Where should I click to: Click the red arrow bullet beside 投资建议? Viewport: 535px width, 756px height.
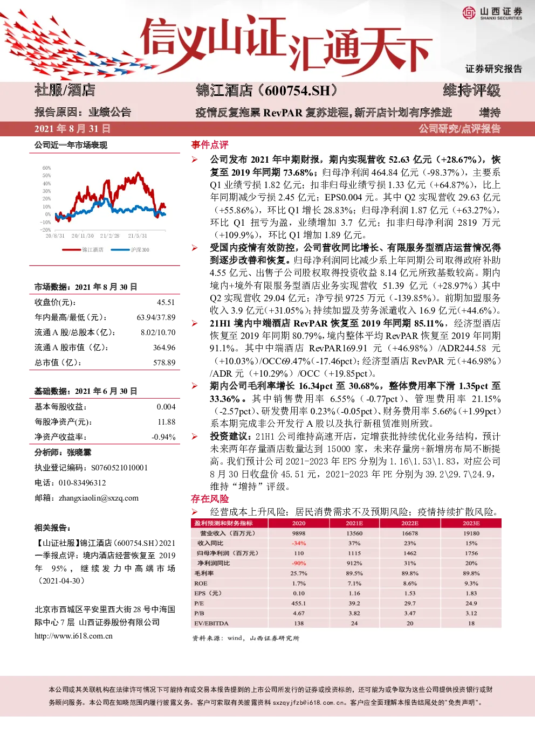click(195, 436)
